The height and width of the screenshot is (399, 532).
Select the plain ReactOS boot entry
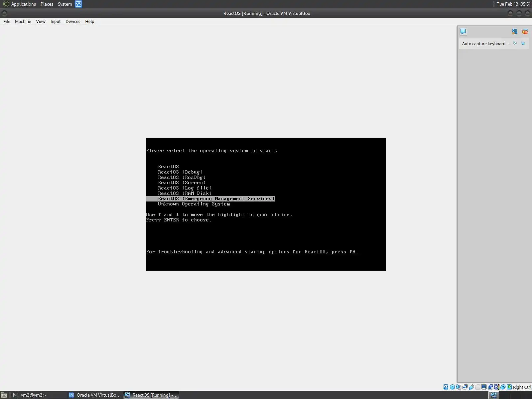click(x=168, y=167)
